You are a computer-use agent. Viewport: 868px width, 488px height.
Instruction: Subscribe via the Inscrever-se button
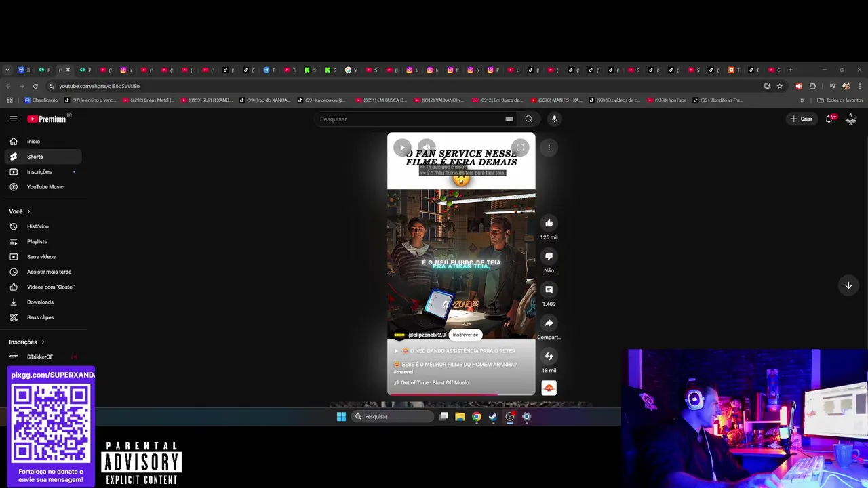[465, 335]
